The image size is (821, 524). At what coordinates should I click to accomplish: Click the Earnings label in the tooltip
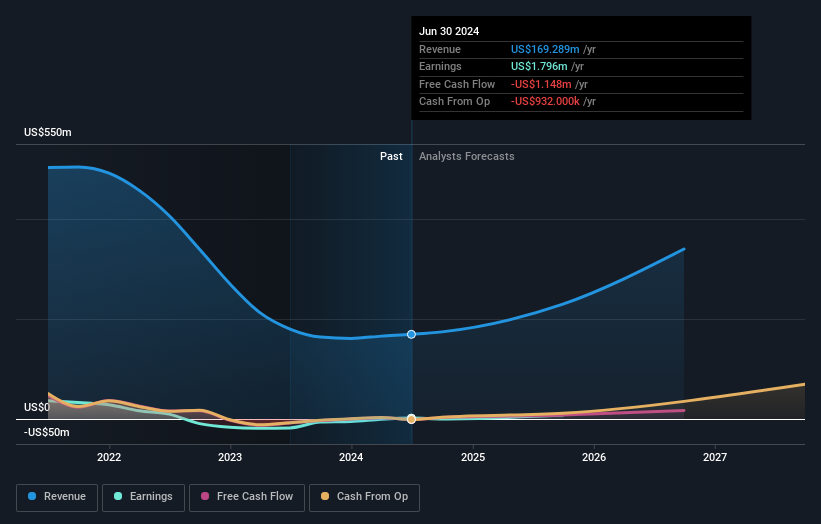coord(440,66)
